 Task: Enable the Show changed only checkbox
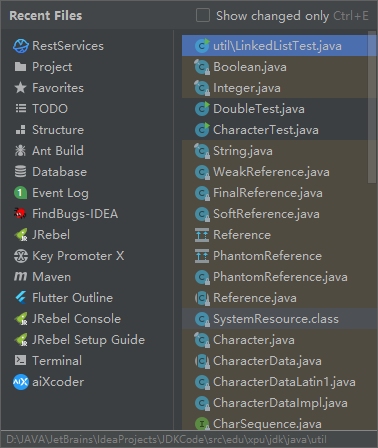[203, 15]
